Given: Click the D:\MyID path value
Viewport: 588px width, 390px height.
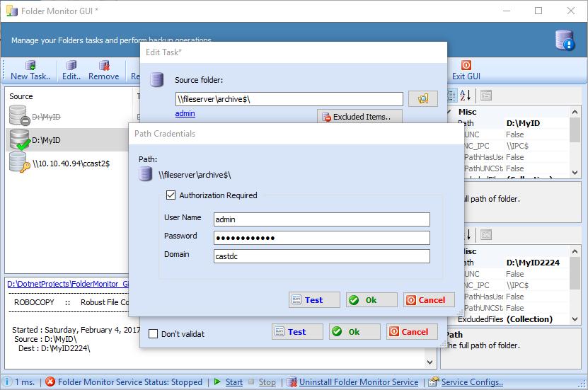Looking at the screenshot, I should [523, 123].
